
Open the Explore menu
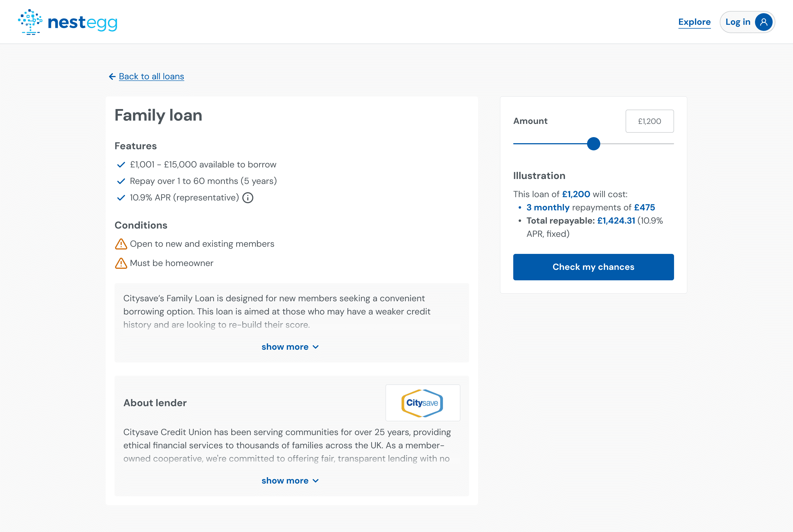pos(694,22)
